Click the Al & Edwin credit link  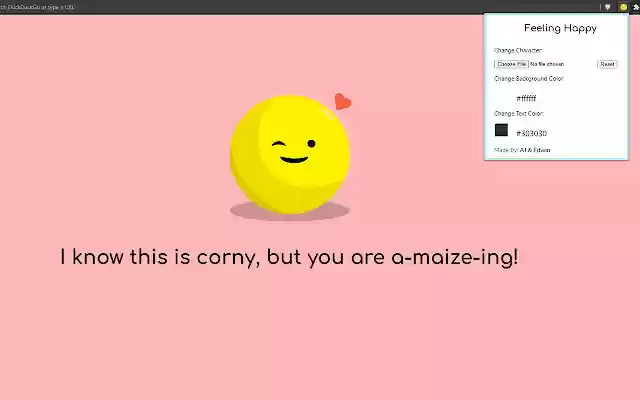535,150
